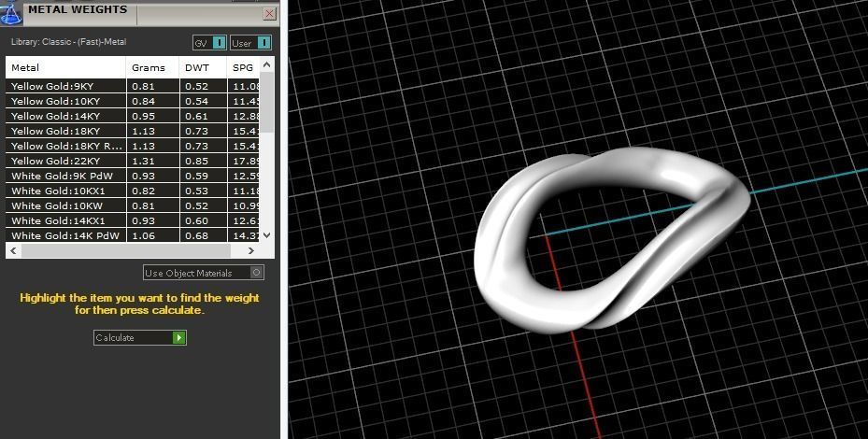Click the horizontal scroll left arrow

(x=13, y=250)
